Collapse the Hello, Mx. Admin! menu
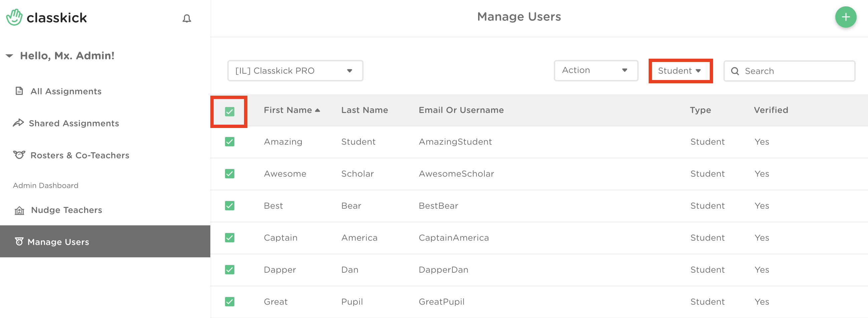The width and height of the screenshot is (868, 318). 9,56
